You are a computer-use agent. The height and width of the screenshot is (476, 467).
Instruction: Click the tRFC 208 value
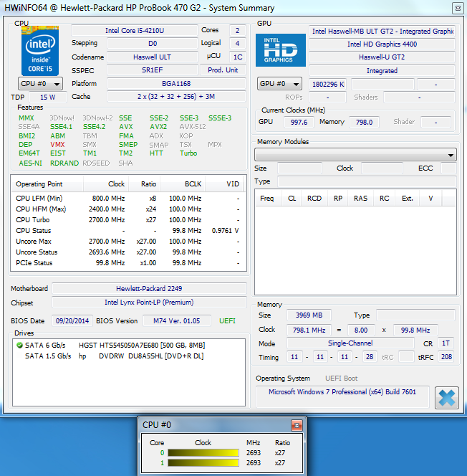pos(446,357)
